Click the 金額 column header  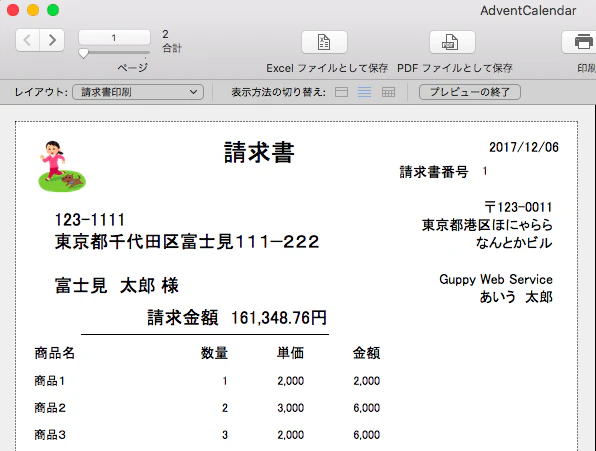(x=366, y=353)
